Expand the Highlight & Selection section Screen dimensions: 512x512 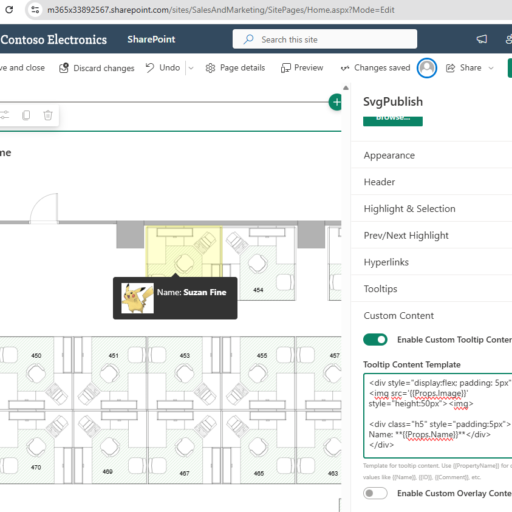[x=431, y=209]
